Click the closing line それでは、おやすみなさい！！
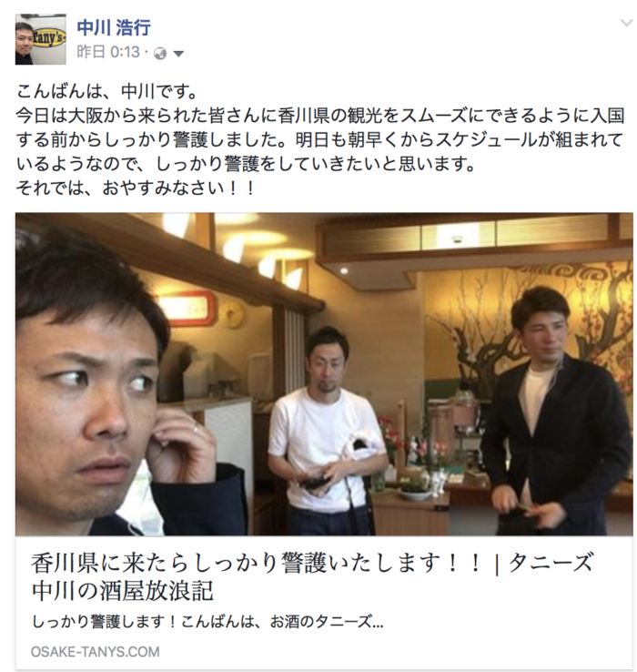The width and height of the screenshot is (637, 672). tap(136, 188)
